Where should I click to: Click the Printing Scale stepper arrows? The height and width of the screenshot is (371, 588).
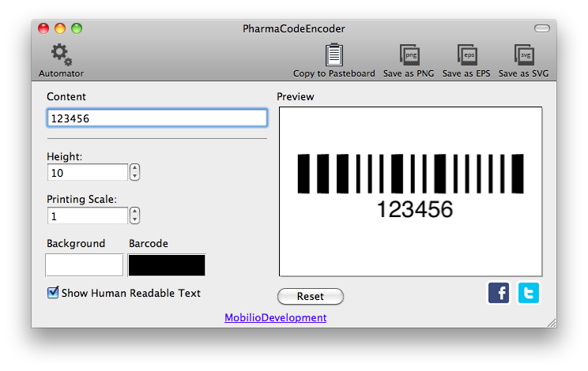pos(134,215)
